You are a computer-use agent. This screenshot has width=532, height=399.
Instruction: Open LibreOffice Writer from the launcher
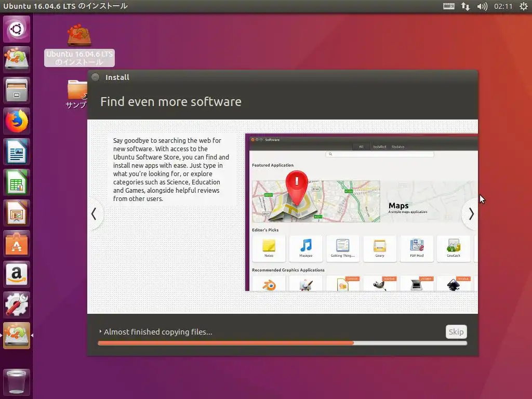coord(16,152)
